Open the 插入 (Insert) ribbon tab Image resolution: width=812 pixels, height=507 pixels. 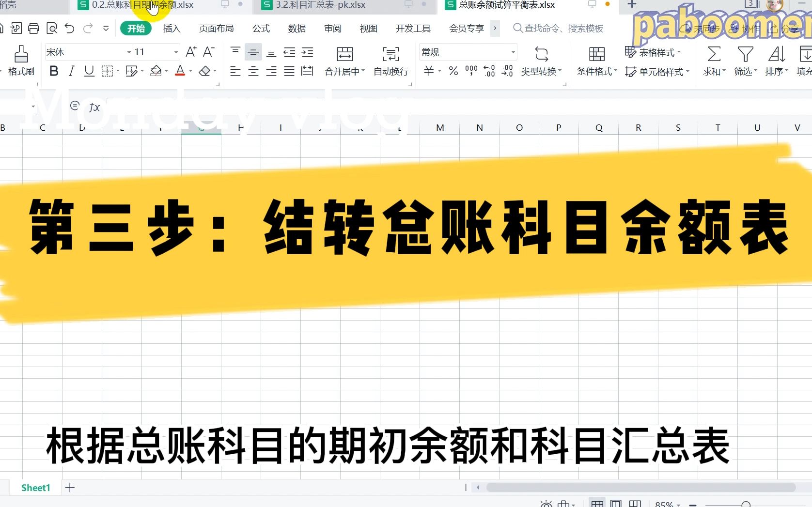[172, 29]
